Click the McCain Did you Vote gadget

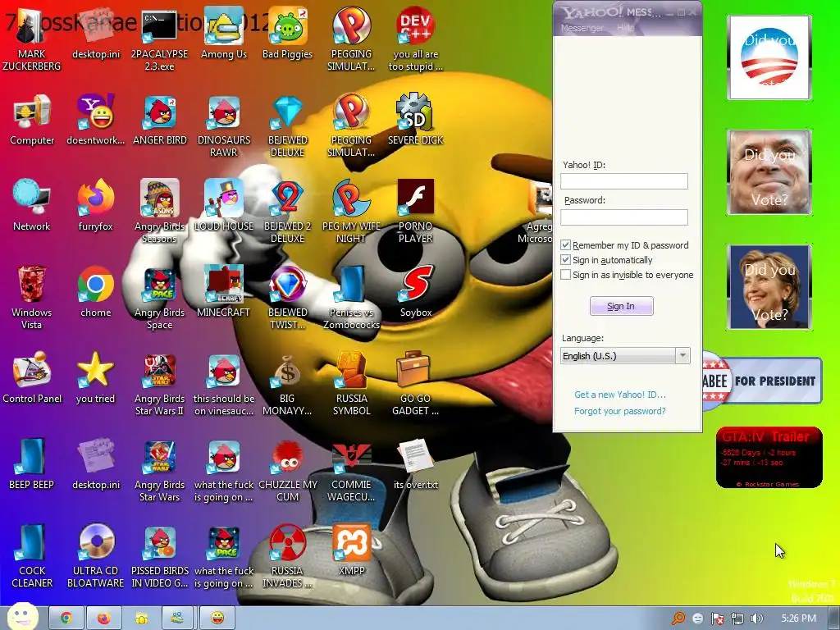769,172
